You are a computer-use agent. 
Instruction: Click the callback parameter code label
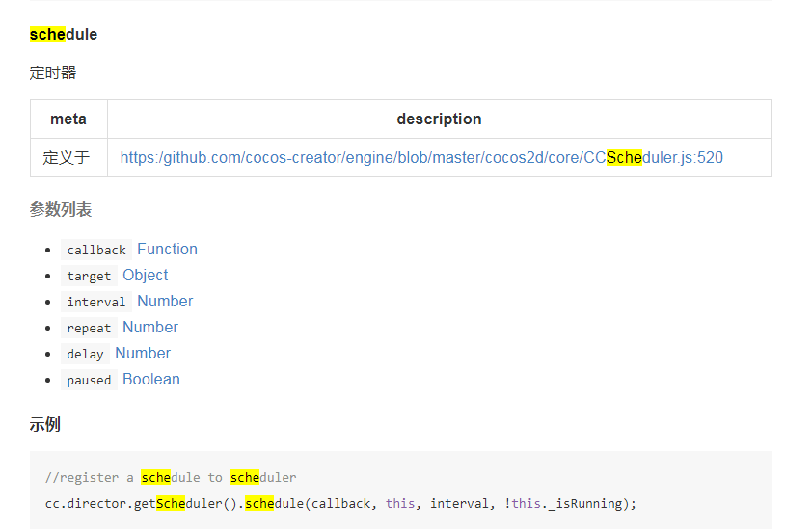coord(96,251)
